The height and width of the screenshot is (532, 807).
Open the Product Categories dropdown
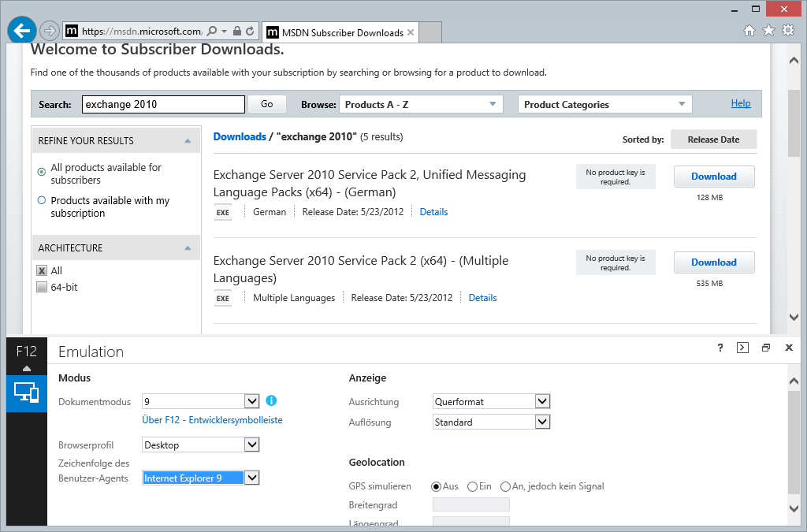pos(604,105)
